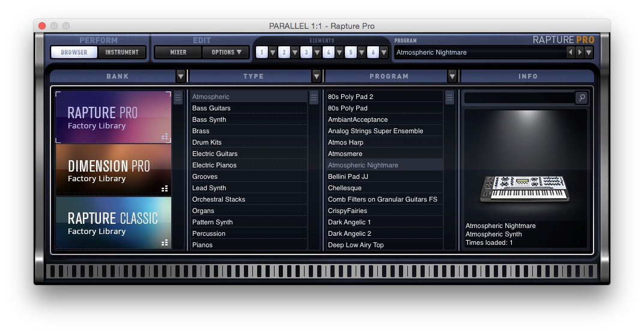Load the CrispyFairies program
The width and height of the screenshot is (644, 333).
tap(384, 211)
